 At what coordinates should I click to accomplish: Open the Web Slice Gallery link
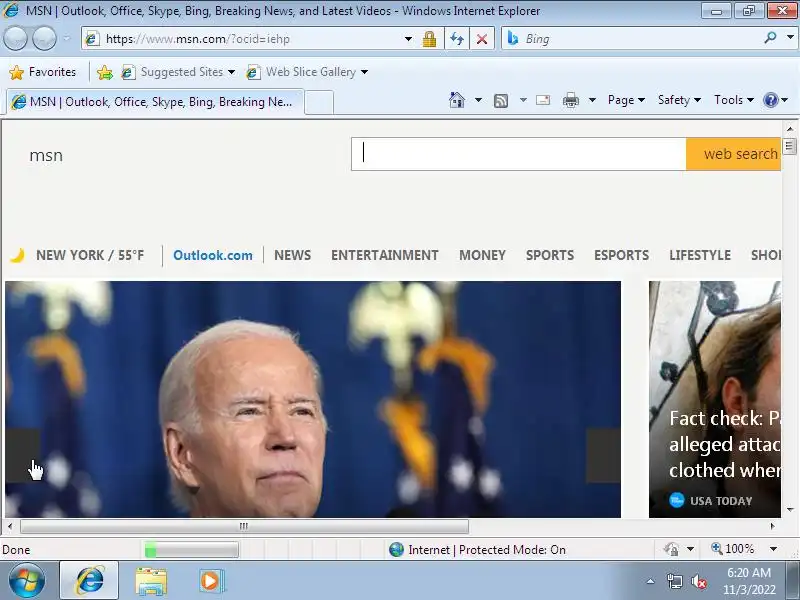coord(307,72)
